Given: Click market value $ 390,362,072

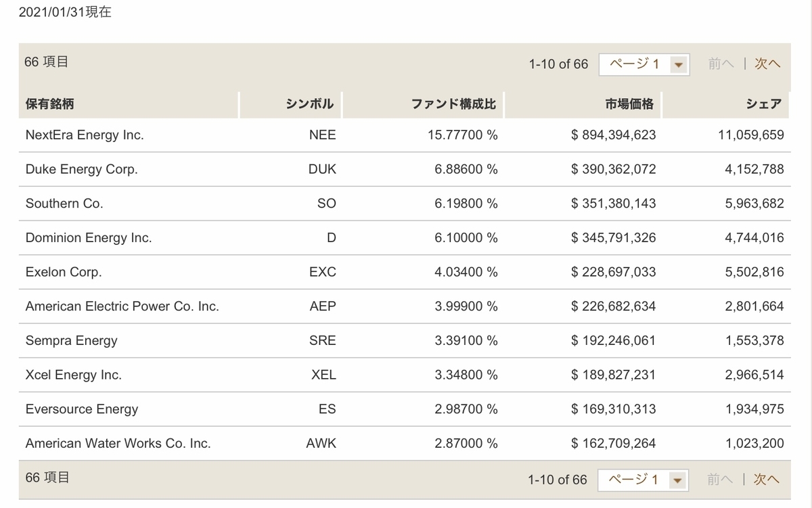Looking at the screenshot, I should click(614, 169).
